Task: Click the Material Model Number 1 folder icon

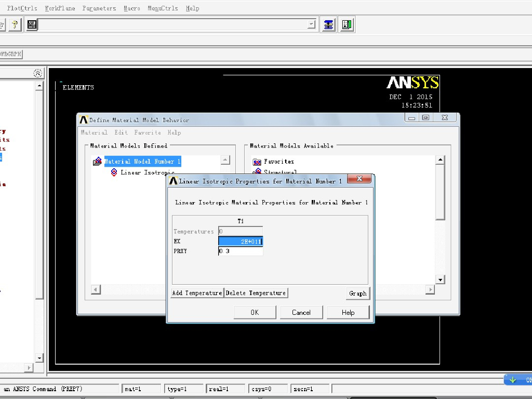Action: [98, 161]
